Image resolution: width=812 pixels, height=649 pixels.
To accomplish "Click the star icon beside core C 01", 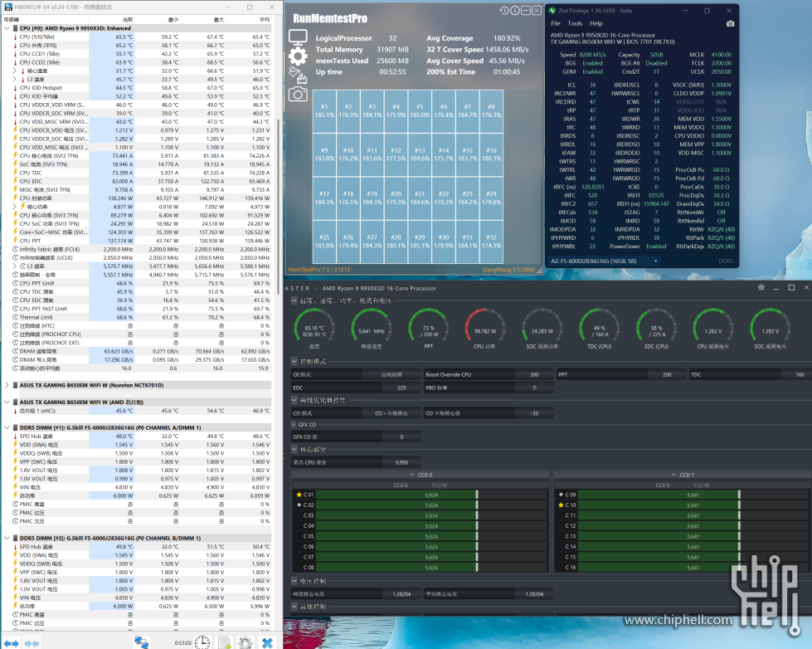I will coord(299,495).
